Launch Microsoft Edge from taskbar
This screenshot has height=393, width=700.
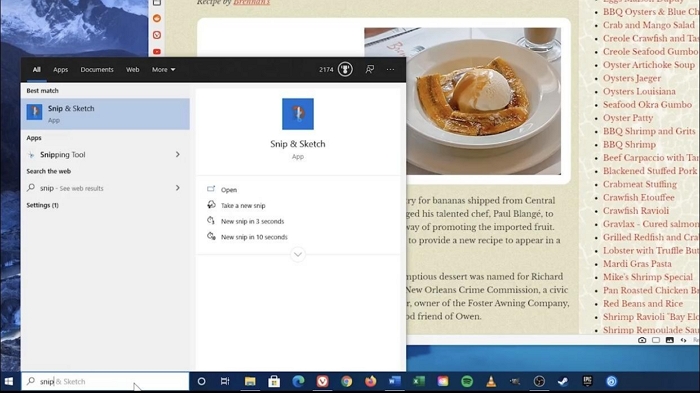(298, 381)
